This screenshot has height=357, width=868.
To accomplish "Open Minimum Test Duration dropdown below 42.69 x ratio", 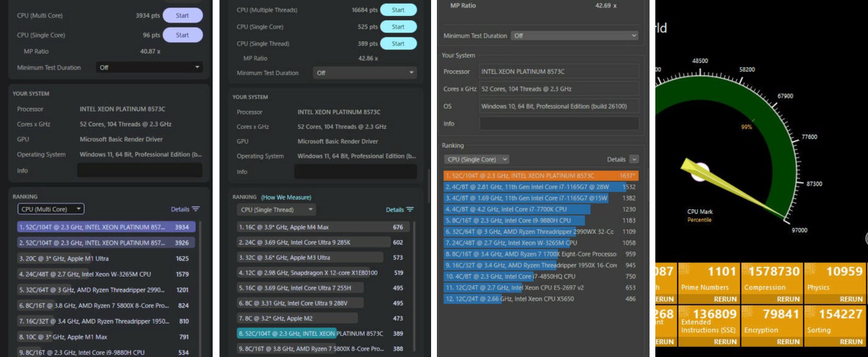I will click(x=574, y=35).
